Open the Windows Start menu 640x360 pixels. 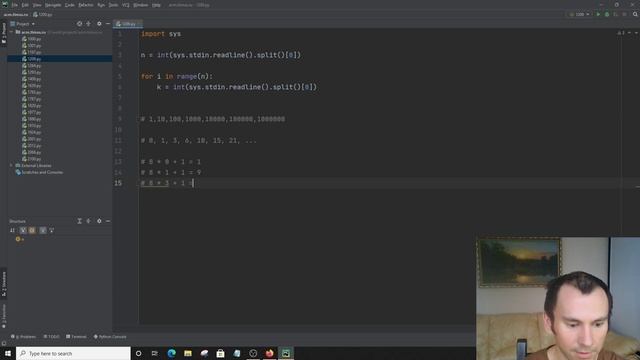tap(8, 353)
